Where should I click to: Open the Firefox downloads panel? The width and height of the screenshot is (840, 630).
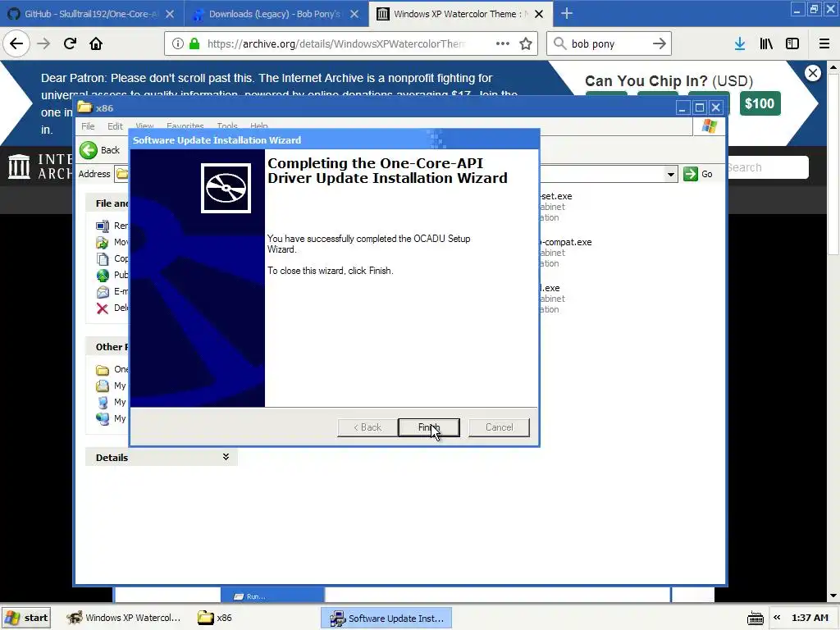pos(740,43)
